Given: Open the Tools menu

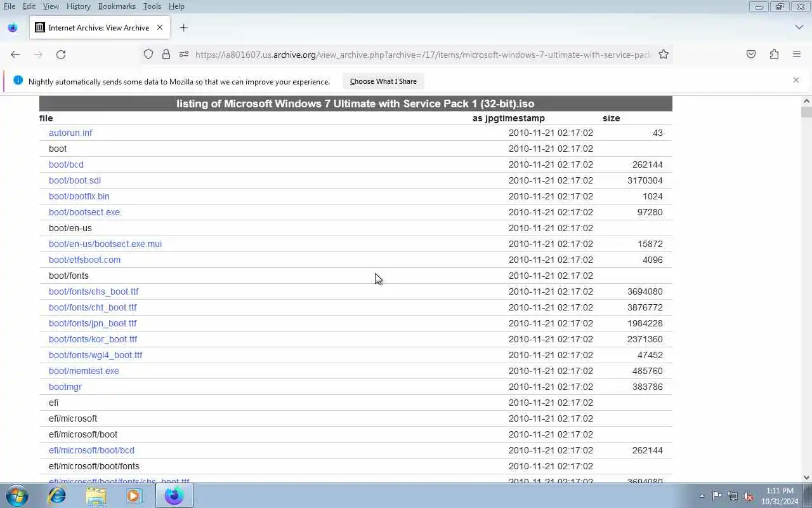Looking at the screenshot, I should pos(152,6).
